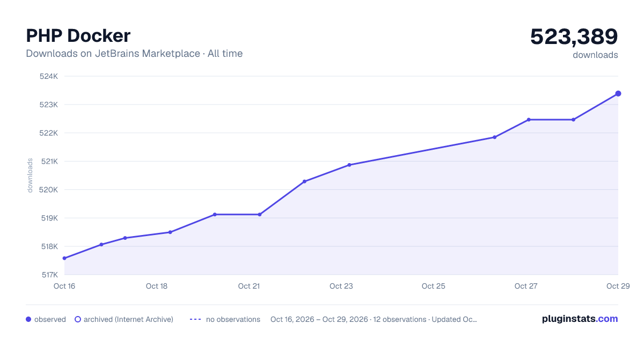Click the 'downloads' label under the total
This screenshot has height=338, width=644.
595,55
